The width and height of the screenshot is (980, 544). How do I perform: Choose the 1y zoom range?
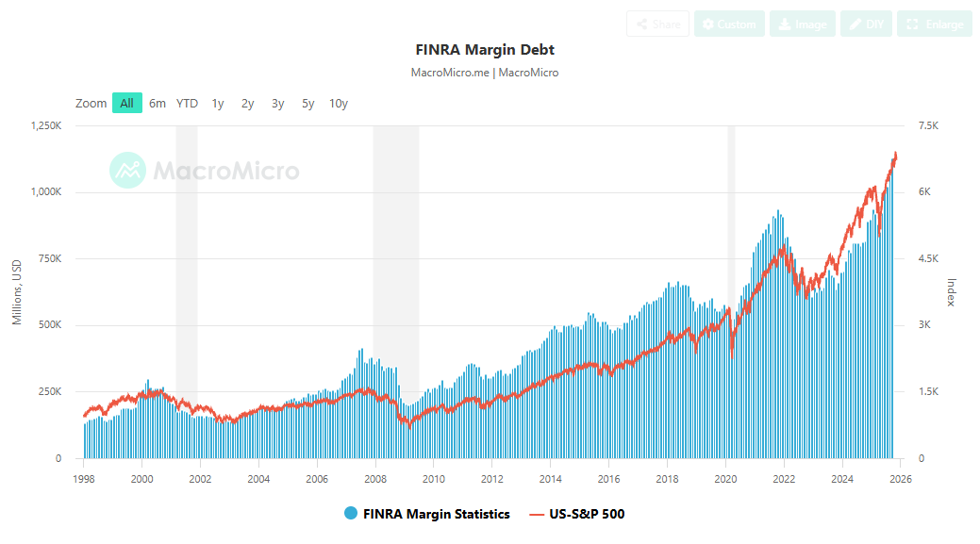pos(218,103)
